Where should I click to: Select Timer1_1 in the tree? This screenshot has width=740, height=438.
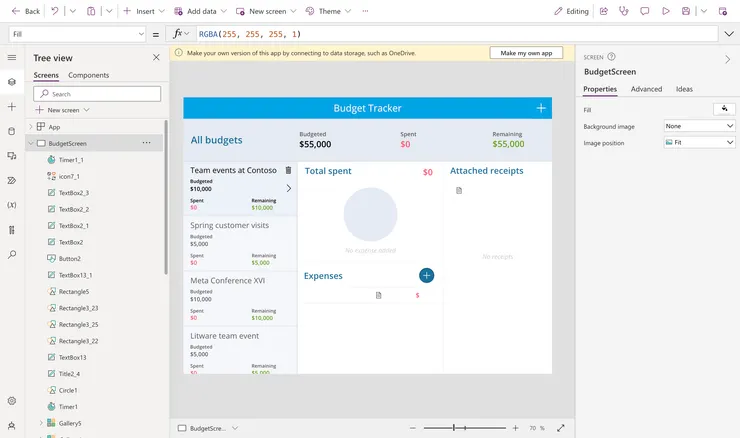pos(71,160)
